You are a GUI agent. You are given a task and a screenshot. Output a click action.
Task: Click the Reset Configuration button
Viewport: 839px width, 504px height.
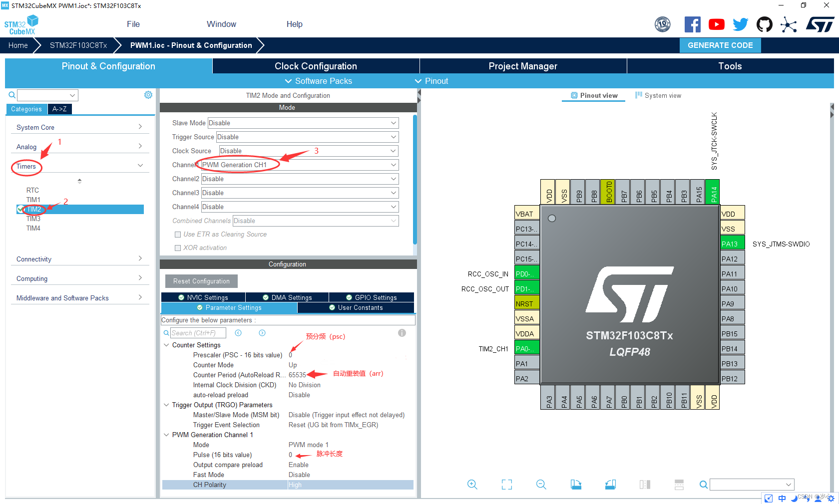[x=201, y=281]
